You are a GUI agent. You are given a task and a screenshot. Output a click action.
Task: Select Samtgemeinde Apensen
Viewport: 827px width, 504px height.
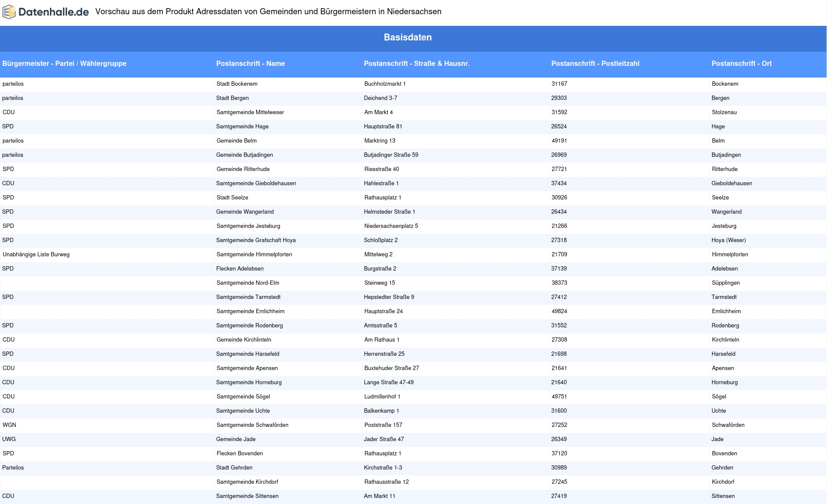[x=247, y=368]
